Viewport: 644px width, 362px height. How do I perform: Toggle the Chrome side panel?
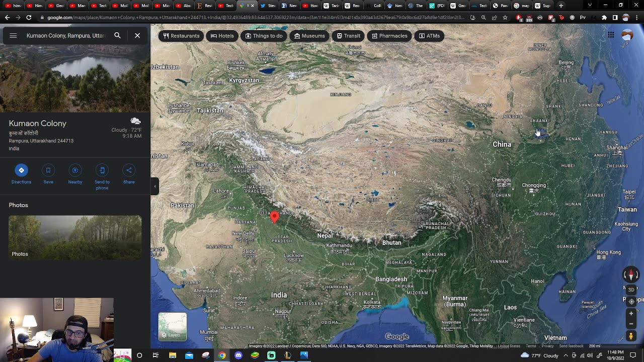click(615, 18)
